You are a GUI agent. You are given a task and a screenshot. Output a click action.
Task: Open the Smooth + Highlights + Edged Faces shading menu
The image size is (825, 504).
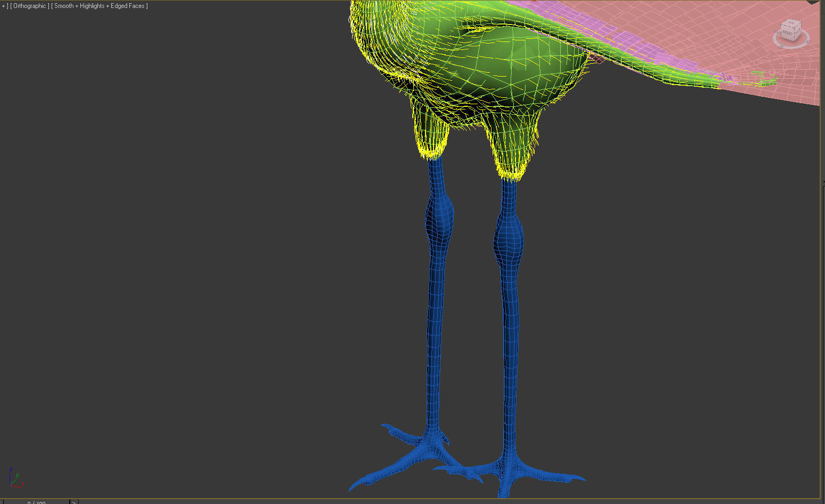(99, 6)
